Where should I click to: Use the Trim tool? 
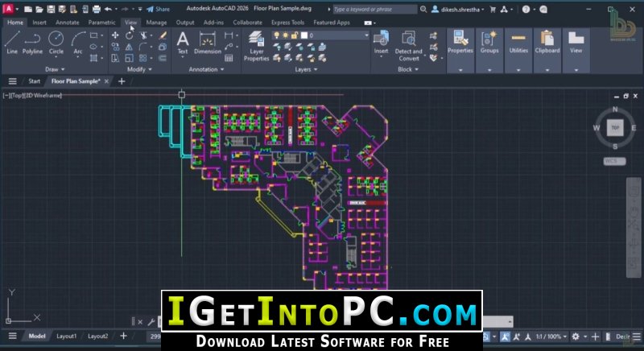143,35
